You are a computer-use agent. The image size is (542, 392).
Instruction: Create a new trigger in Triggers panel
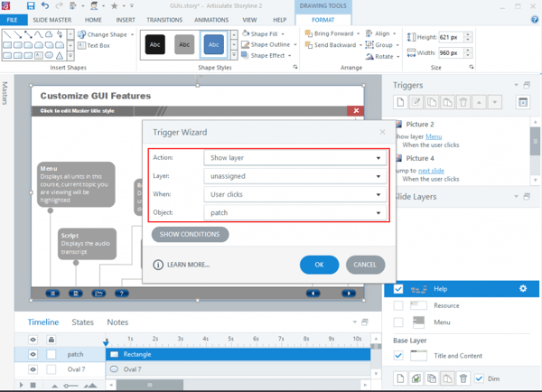pyautogui.click(x=400, y=102)
